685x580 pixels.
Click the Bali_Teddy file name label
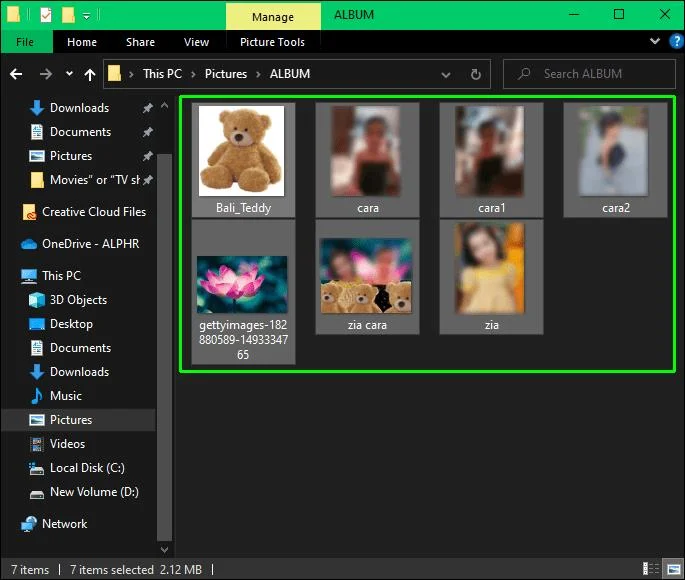pos(243,208)
